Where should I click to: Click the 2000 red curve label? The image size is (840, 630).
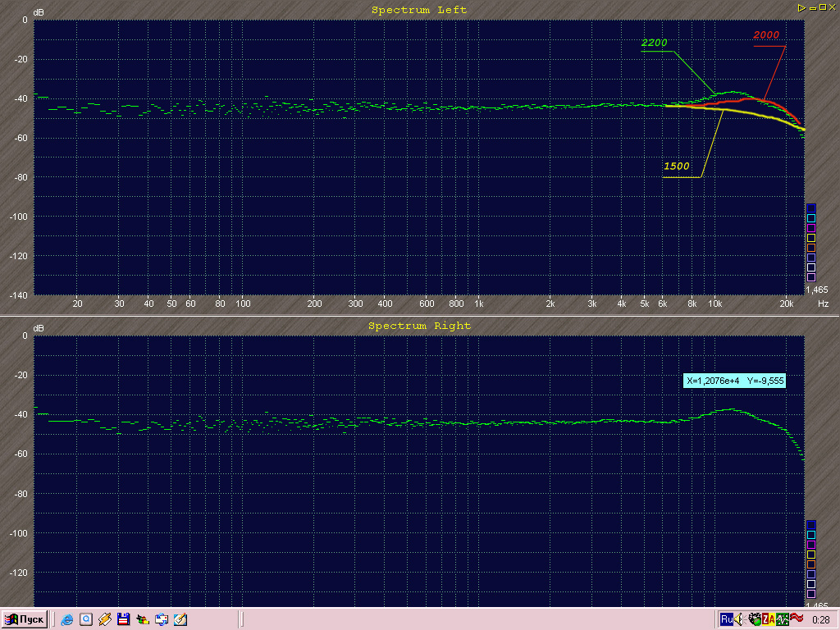click(765, 35)
